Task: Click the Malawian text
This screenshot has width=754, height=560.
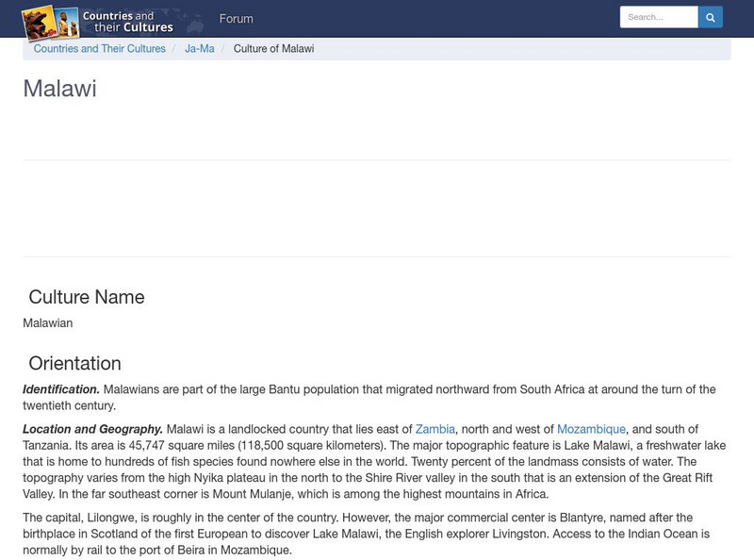Action: 48,323
